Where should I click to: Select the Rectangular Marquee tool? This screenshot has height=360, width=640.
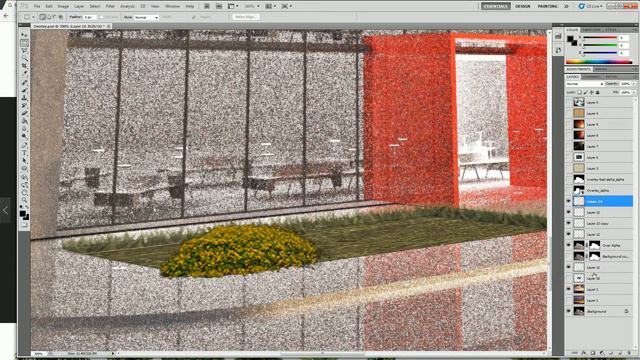point(24,43)
